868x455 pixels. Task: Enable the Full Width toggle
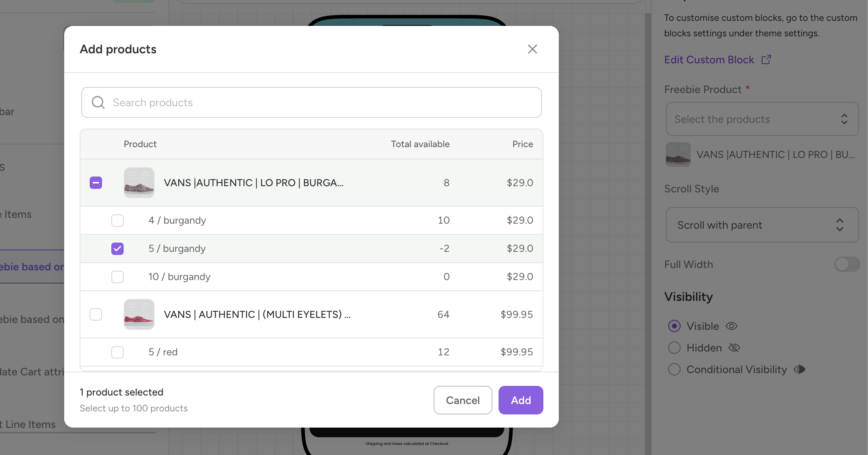click(x=847, y=265)
